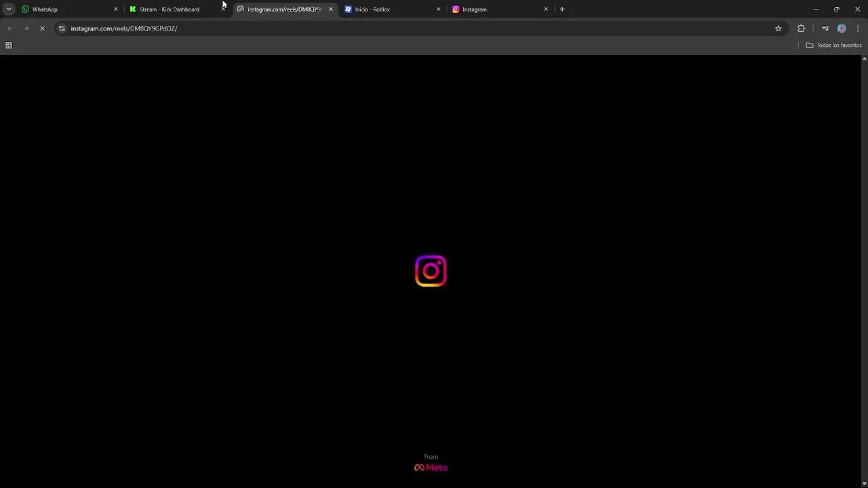Bookmark this page with the star icon
The image size is (868, 488).
[x=778, y=28]
